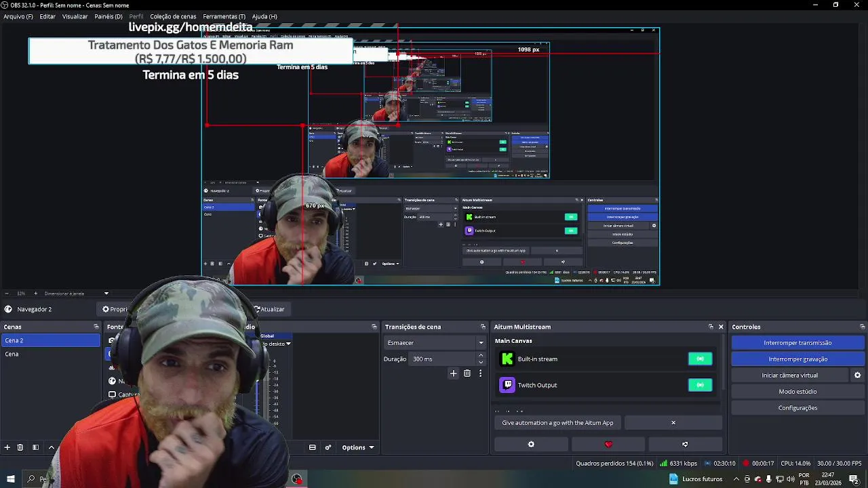Move scene up with arrow icon

coord(52,447)
